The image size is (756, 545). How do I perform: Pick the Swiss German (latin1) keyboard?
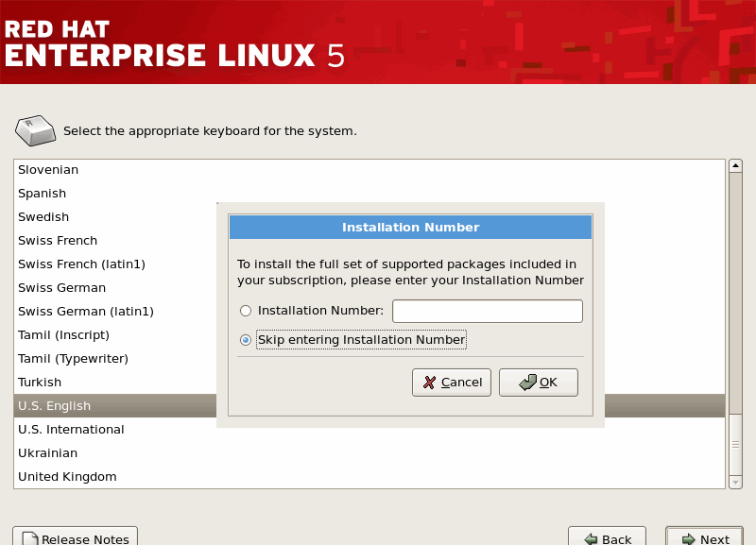(x=86, y=312)
